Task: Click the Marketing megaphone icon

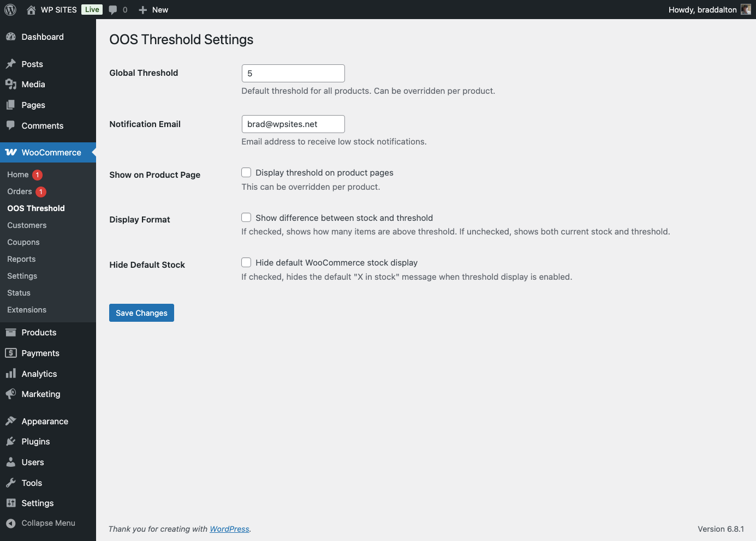Action: coord(11,394)
